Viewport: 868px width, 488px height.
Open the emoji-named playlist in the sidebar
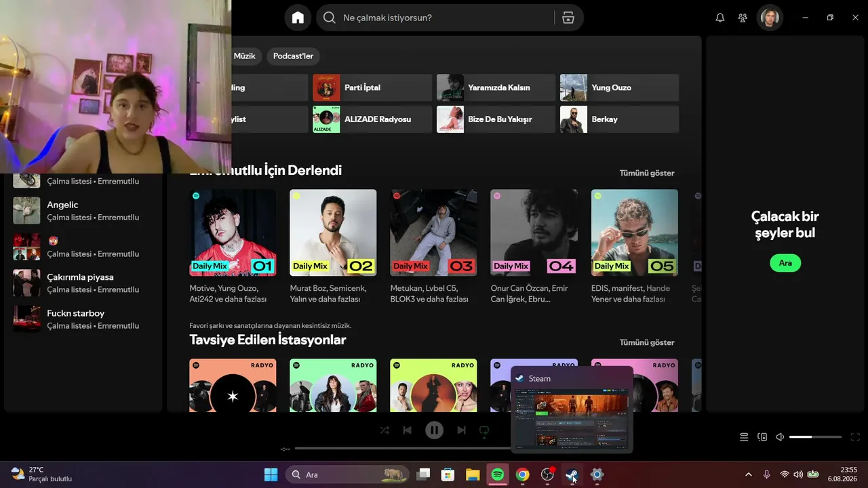83,247
